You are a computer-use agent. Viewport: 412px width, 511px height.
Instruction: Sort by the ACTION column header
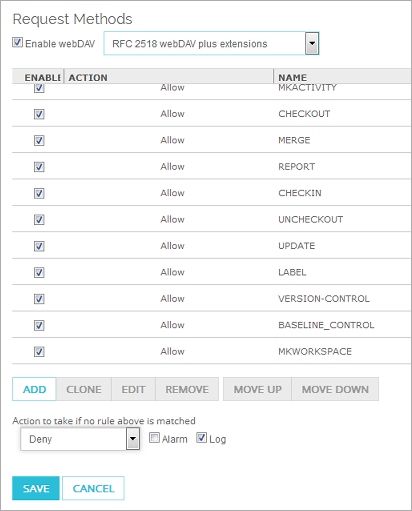click(x=169, y=77)
